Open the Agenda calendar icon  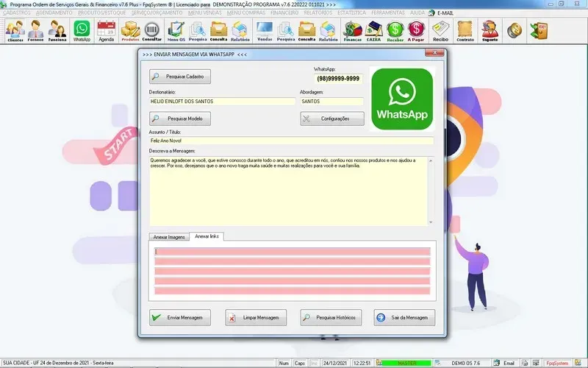point(106,30)
